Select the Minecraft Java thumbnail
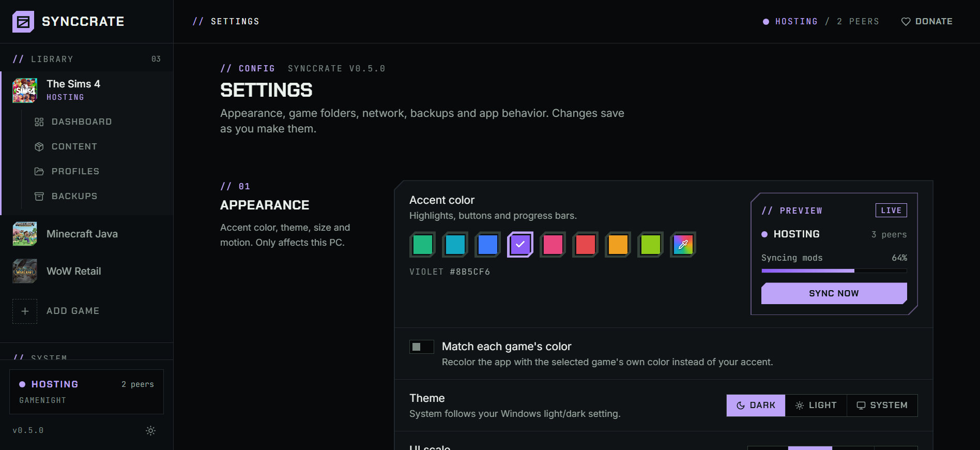This screenshot has width=980, height=450. 25,234
